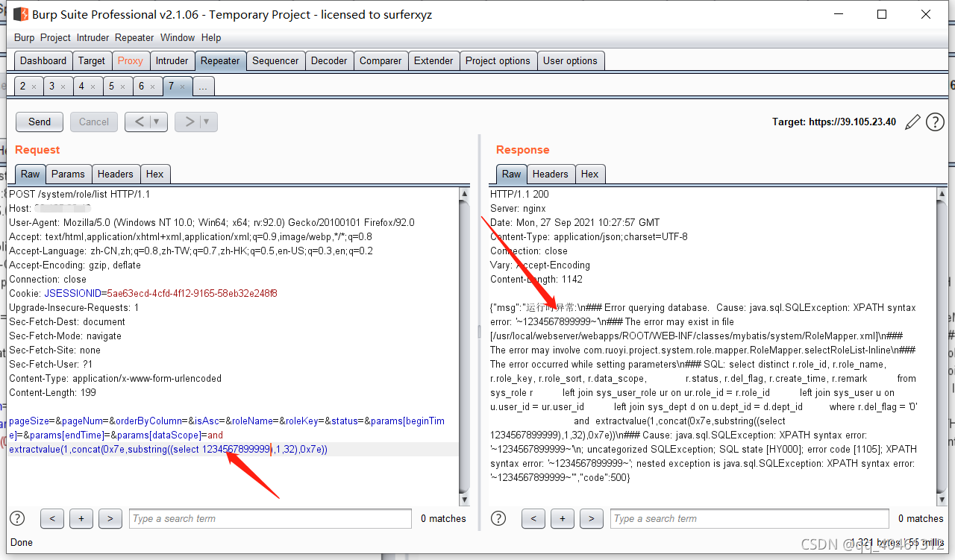Switch to the Proxy tab
This screenshot has height=560, width=955.
pyautogui.click(x=131, y=61)
